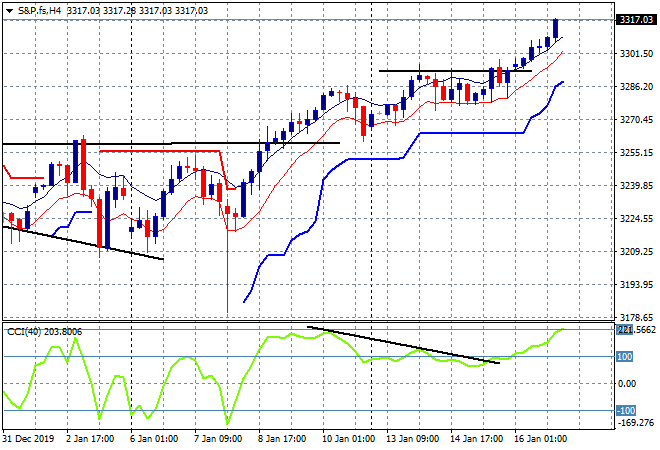Select the black trendline on the CCI panel
The image size is (660, 450).
coord(403,344)
